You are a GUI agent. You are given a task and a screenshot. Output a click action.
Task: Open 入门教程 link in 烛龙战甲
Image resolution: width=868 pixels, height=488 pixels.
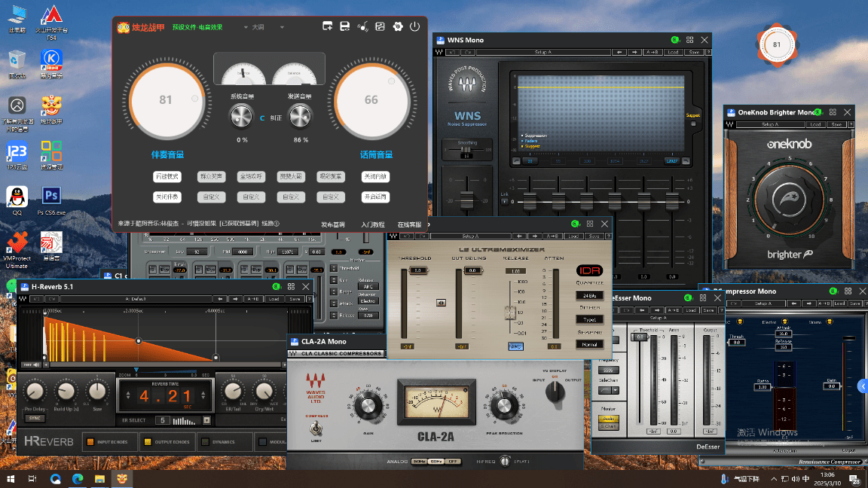click(x=372, y=224)
